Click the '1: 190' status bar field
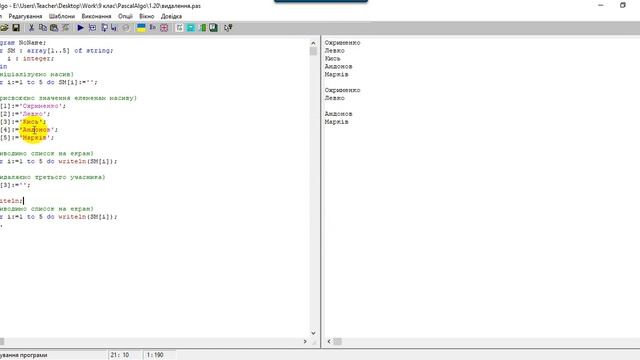Viewport: 640px width, 360px height. (155, 355)
